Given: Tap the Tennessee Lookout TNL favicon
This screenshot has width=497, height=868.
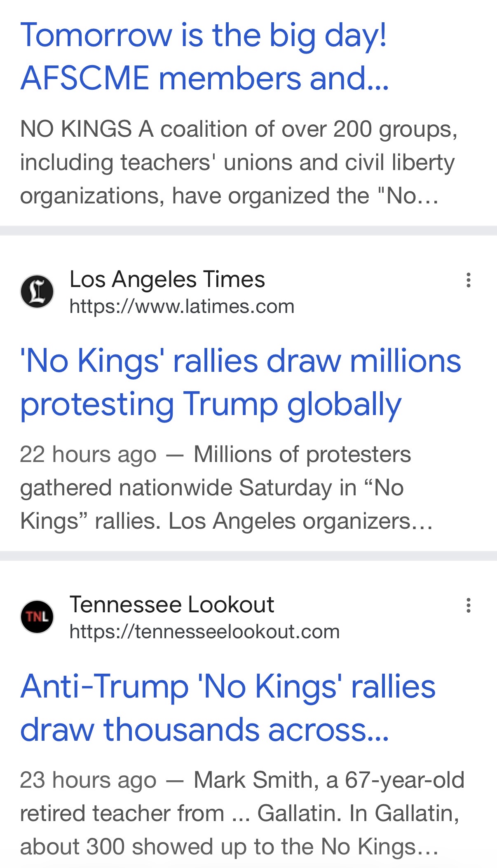Looking at the screenshot, I should (x=37, y=617).
